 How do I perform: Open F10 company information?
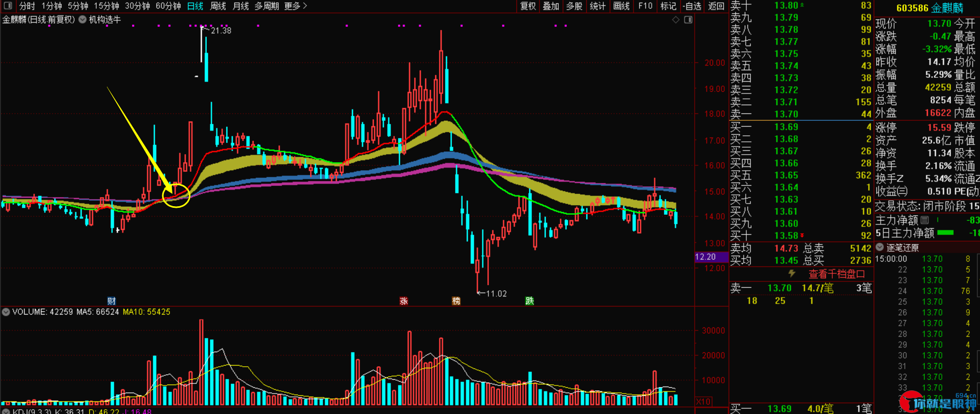(645, 6)
